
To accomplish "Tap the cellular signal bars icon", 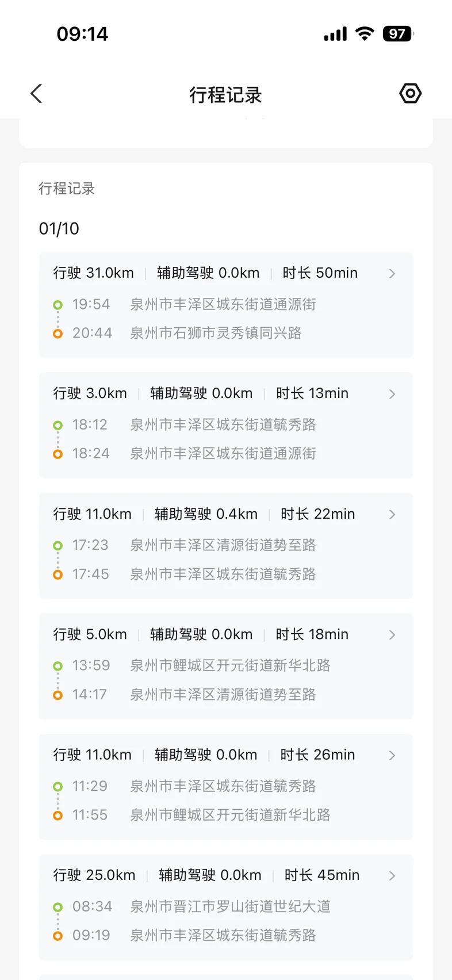I will [335, 35].
